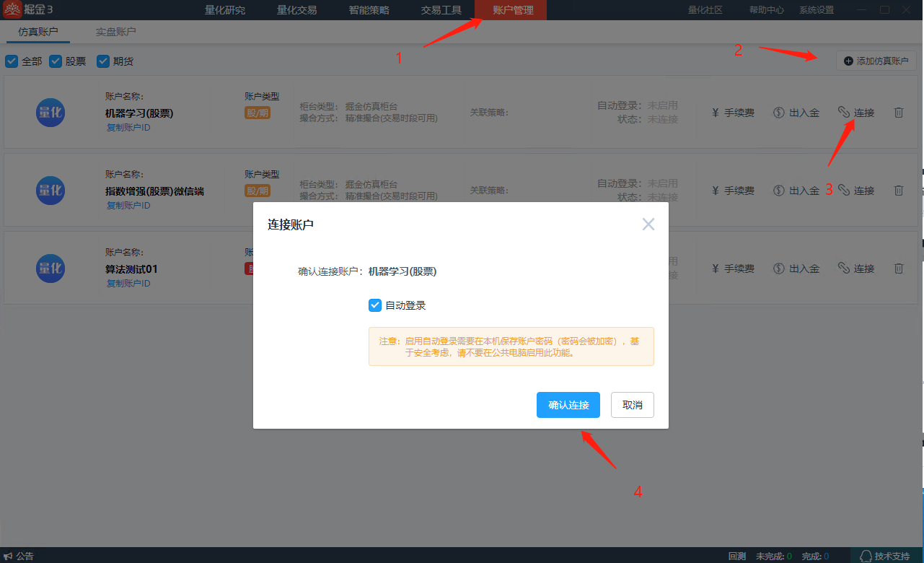Open 手续费 for 算法测试01 account
Image resolution: width=924 pixels, height=563 pixels.
tap(733, 269)
